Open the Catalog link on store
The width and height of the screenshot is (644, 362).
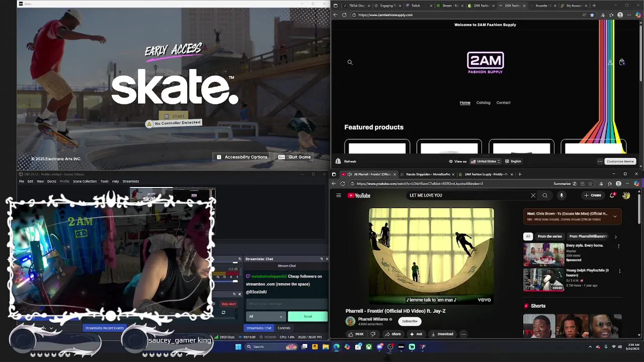pos(483,103)
